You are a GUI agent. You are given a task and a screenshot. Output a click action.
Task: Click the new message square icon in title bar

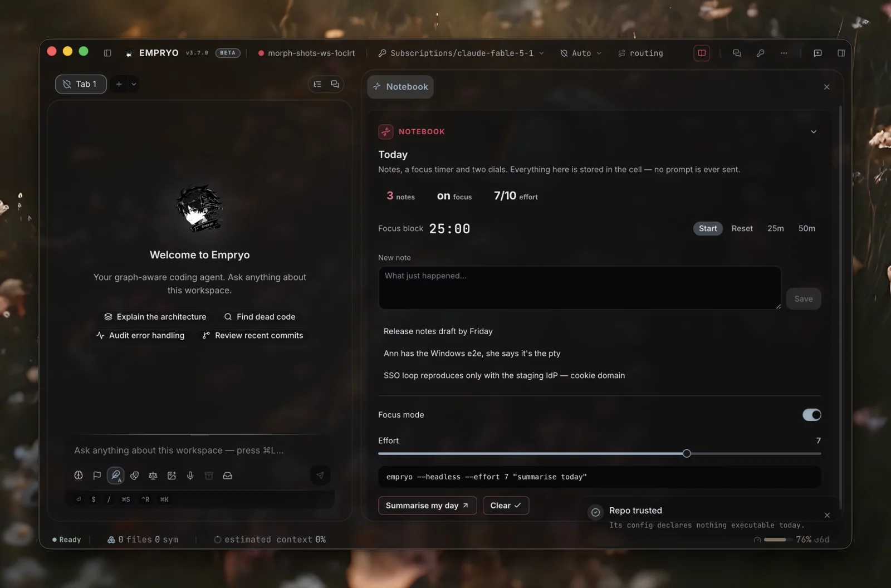(x=817, y=53)
